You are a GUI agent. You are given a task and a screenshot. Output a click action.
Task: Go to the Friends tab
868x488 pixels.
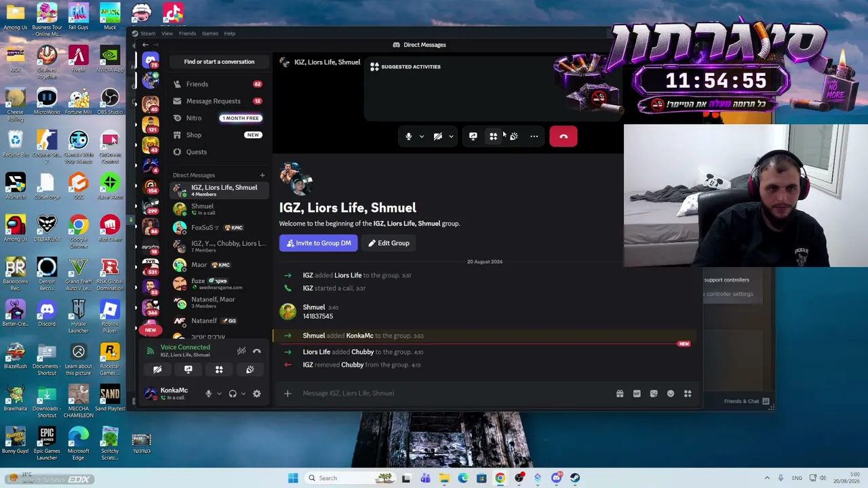click(218, 84)
